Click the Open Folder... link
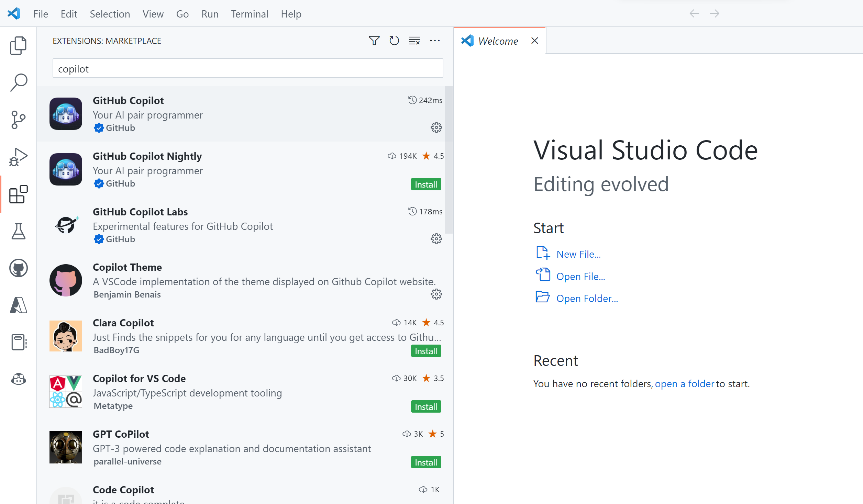 (587, 298)
